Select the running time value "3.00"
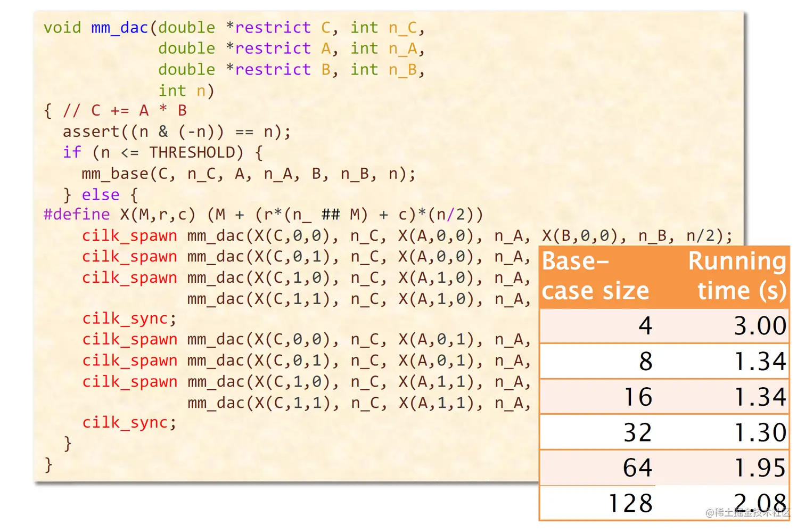The height and width of the screenshot is (532, 805). 760,325
